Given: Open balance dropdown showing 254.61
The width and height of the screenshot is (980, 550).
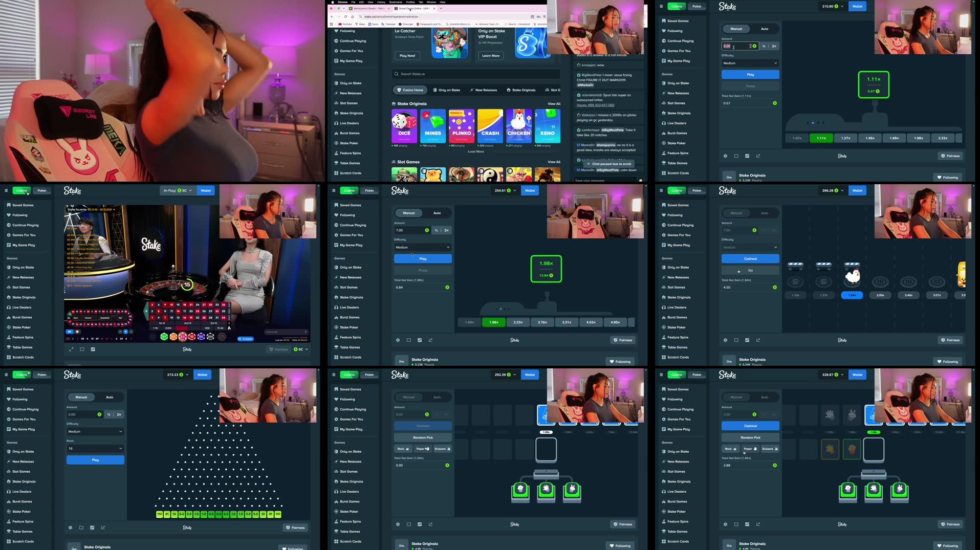Looking at the screenshot, I should [x=505, y=190].
